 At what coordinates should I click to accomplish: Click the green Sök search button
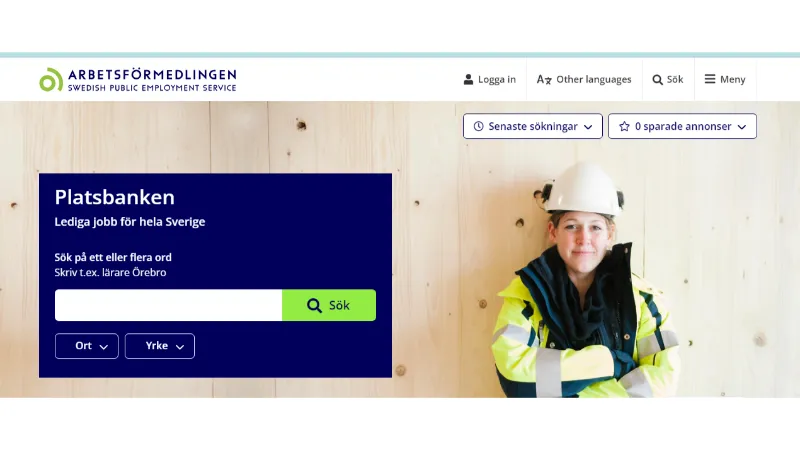[329, 305]
